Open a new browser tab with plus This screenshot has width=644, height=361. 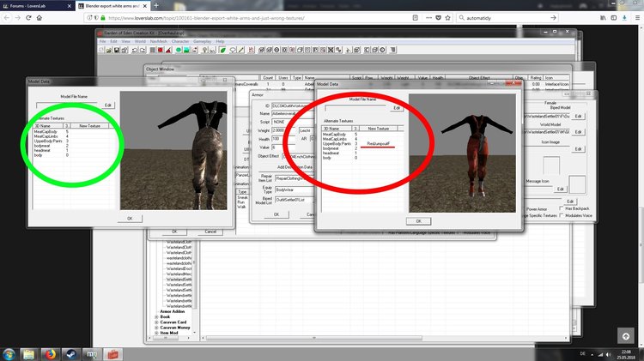click(x=156, y=6)
